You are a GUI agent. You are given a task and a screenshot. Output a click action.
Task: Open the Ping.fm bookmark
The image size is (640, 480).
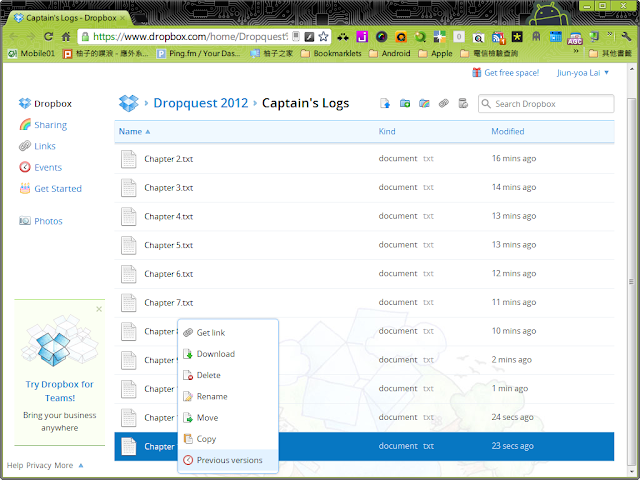pyautogui.click(x=199, y=53)
